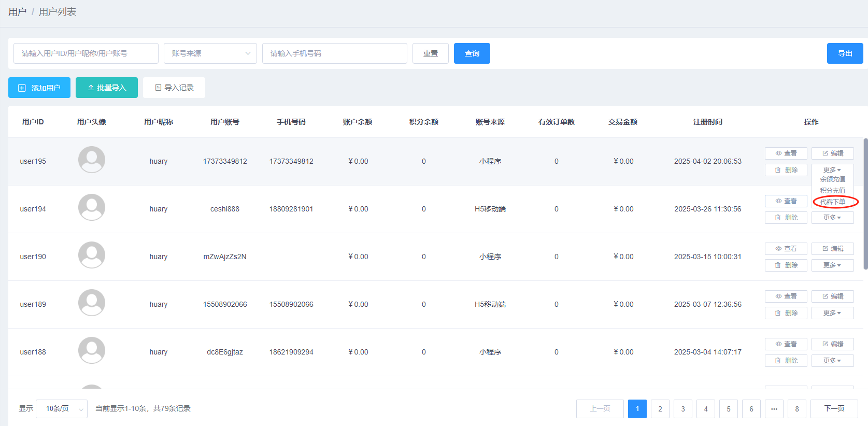Edit user195 with 编辑 pencil button
868x426 pixels.
pos(832,153)
